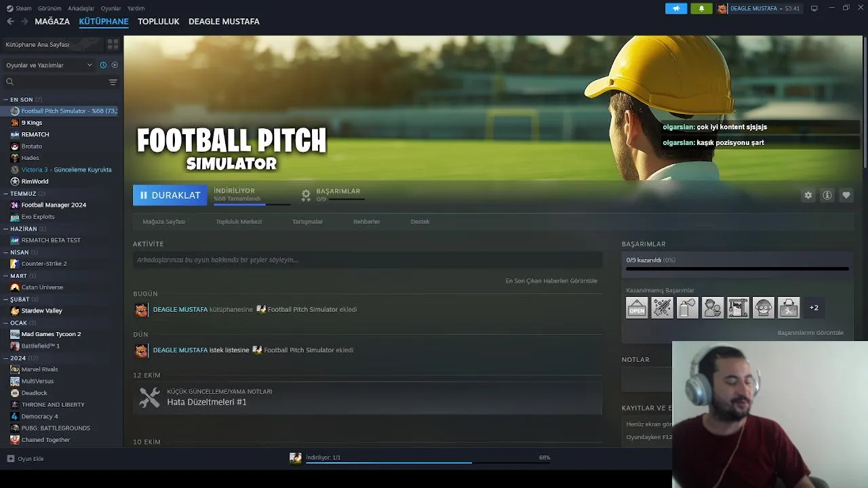Show the +2 more achievements

coord(814,308)
